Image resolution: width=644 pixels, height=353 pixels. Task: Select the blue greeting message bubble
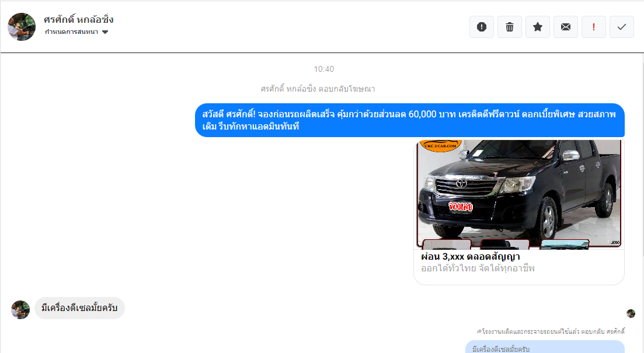point(409,120)
